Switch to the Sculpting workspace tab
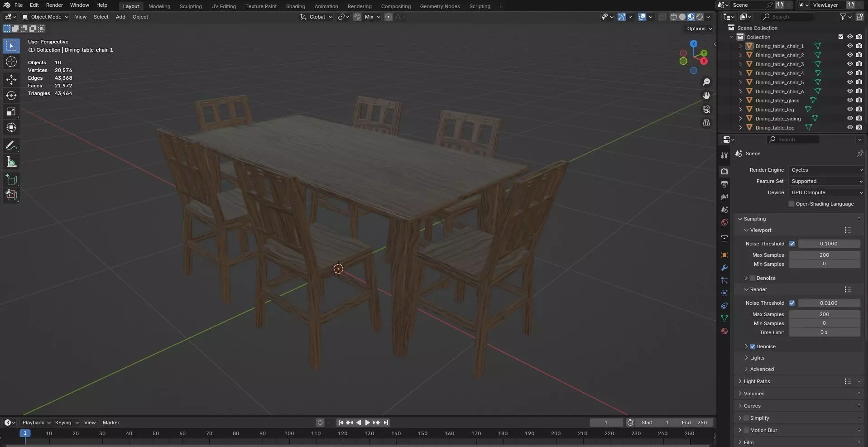The width and height of the screenshot is (868, 447). (x=191, y=6)
